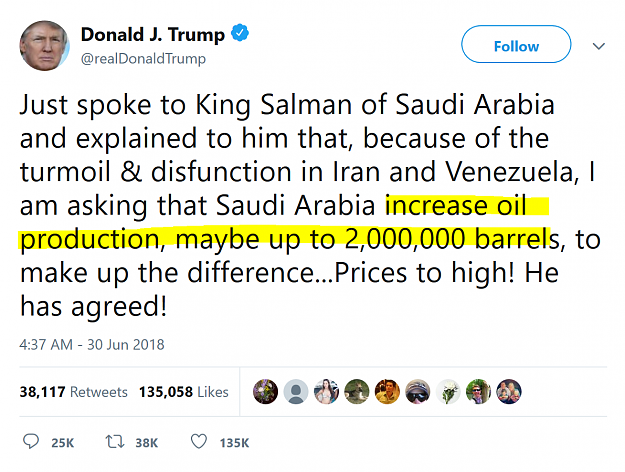The image size is (625, 472).
Task: Open Donald J. Trump profile picture
Action: tap(45, 46)
